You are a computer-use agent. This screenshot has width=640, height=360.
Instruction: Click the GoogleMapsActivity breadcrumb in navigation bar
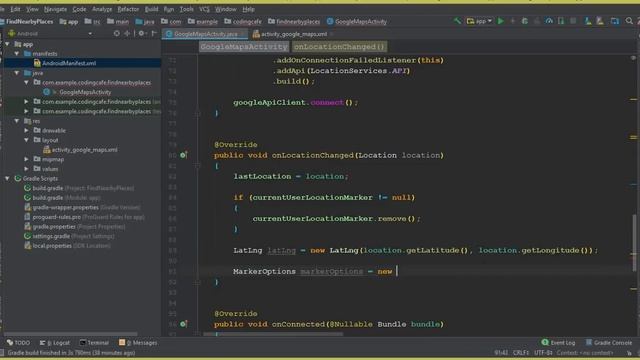point(356,21)
